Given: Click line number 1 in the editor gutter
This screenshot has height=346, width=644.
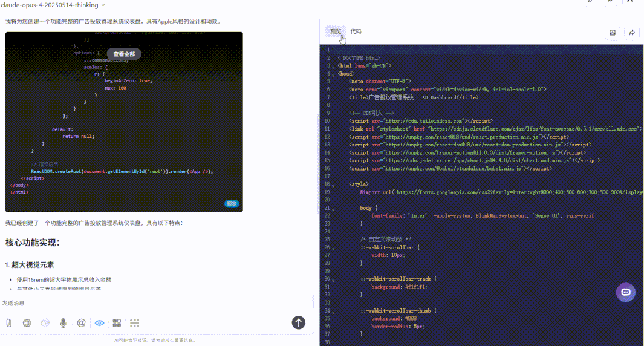Looking at the screenshot, I should [x=328, y=50].
